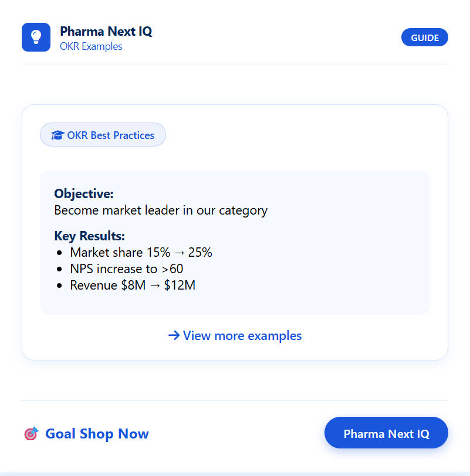Follow the View more examples link
The image size is (470, 476).
coord(242,335)
